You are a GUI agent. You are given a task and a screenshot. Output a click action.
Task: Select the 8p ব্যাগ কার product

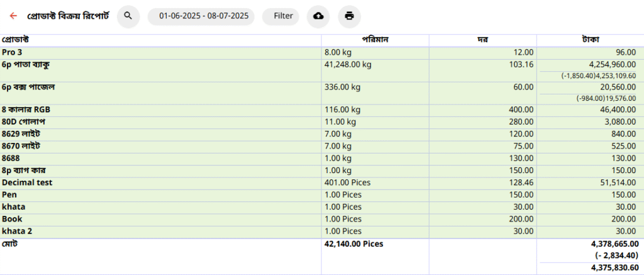[x=25, y=170]
